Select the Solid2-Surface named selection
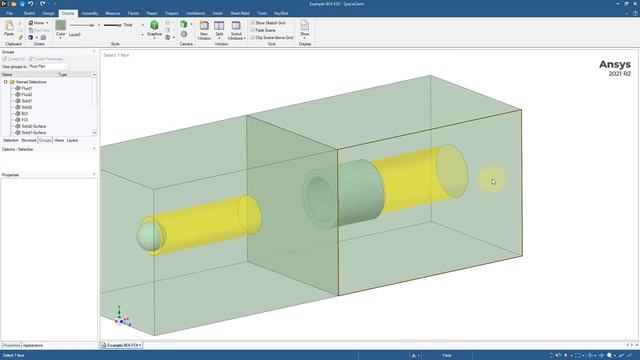Viewport: 640px width, 360px height. point(33,126)
